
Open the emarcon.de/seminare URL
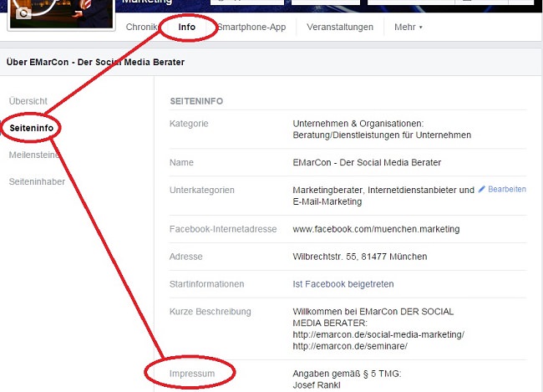pos(350,346)
